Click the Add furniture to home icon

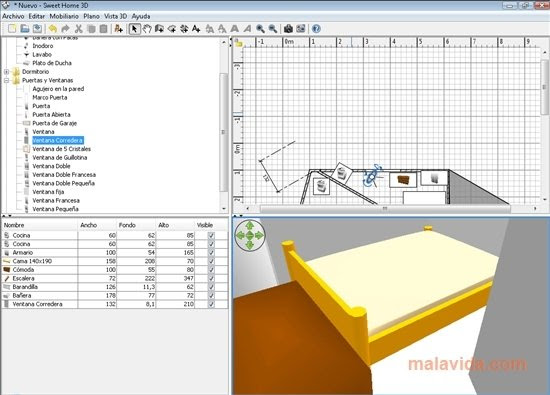tap(119, 29)
